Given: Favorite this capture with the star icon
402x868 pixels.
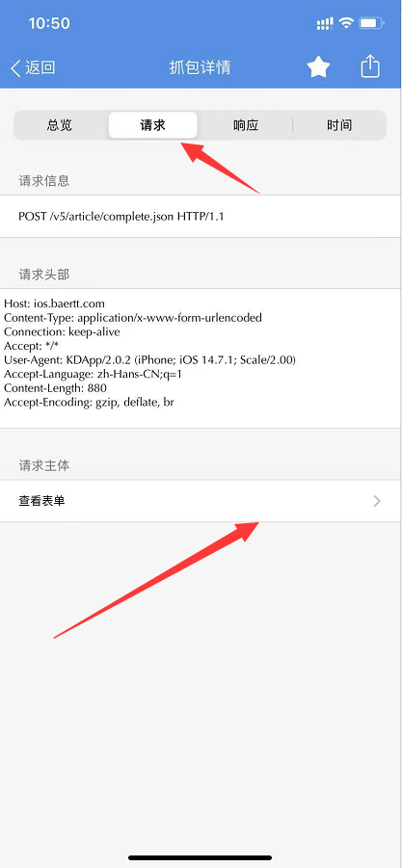Looking at the screenshot, I should [x=318, y=67].
